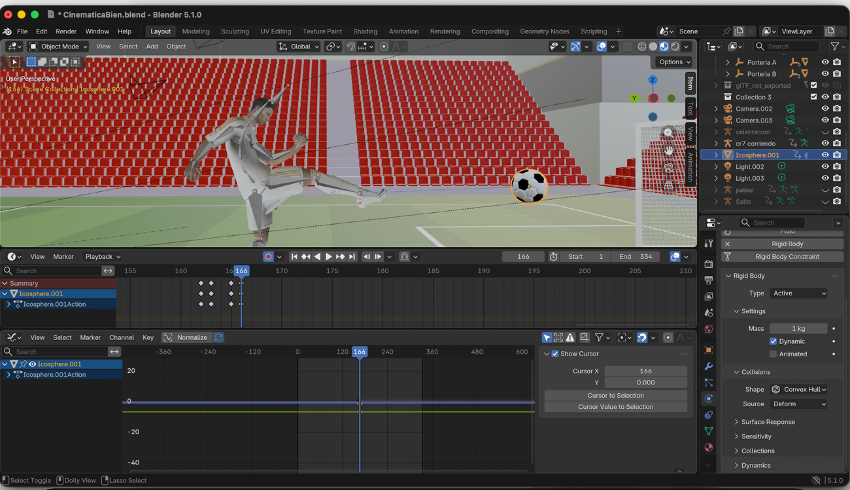Screen dimensions: 850x490
Task: Open the Render menu
Action: tap(67, 31)
